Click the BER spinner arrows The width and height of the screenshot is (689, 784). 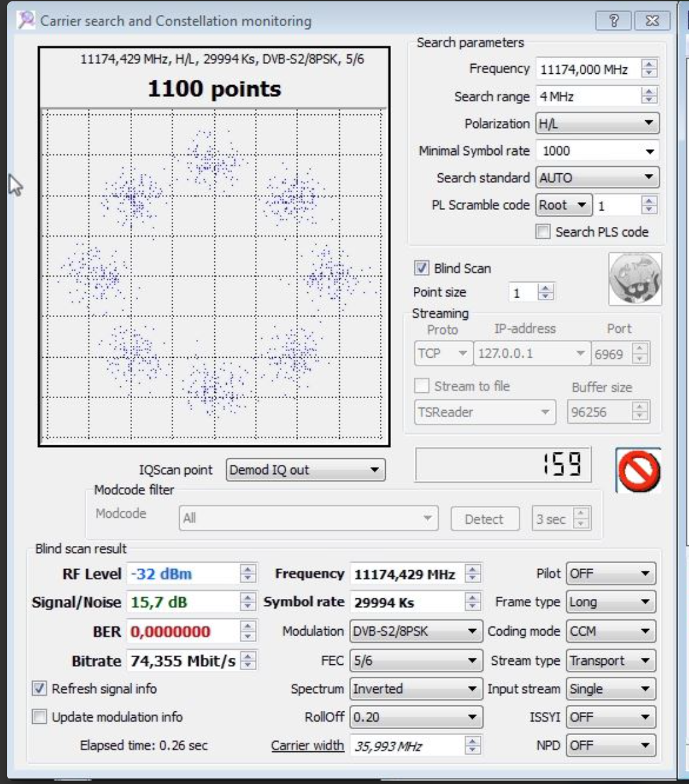point(248,631)
